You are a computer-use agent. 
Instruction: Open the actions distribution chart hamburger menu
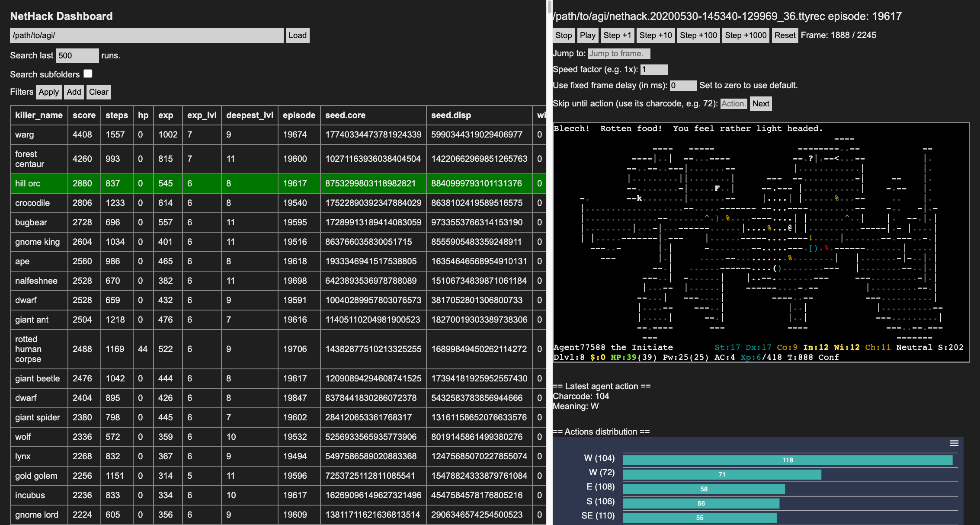tap(954, 443)
